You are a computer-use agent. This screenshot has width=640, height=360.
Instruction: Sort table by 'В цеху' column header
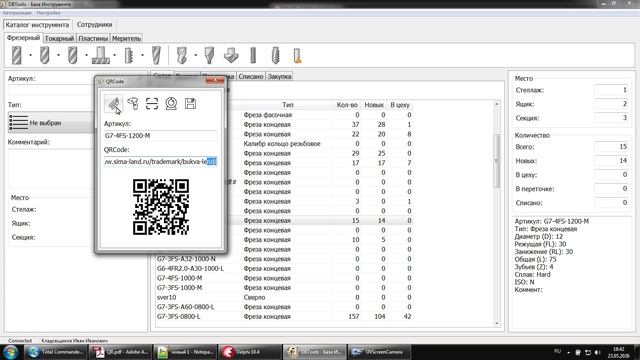click(x=400, y=105)
